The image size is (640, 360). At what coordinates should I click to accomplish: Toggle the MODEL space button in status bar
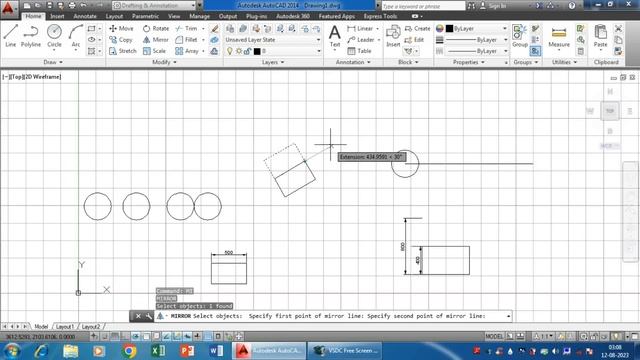494,336
